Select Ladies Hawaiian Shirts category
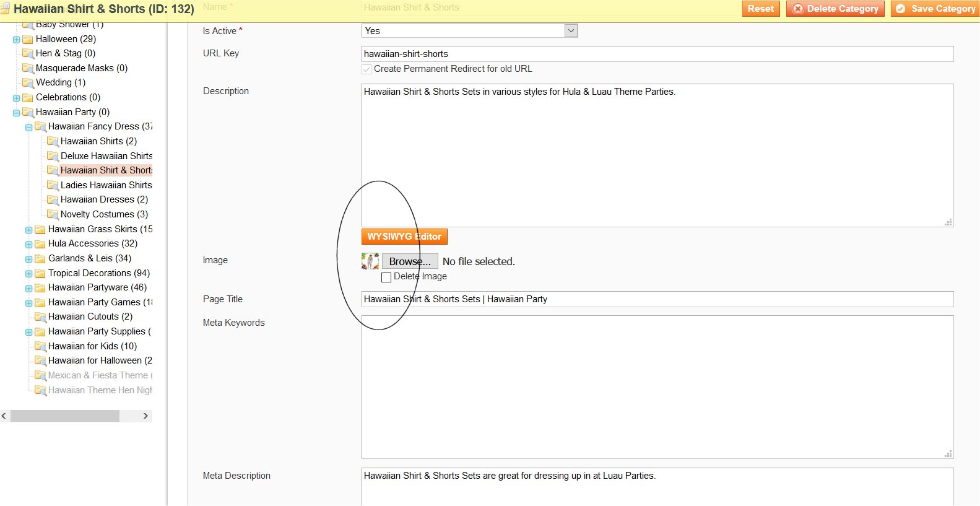 (x=106, y=185)
